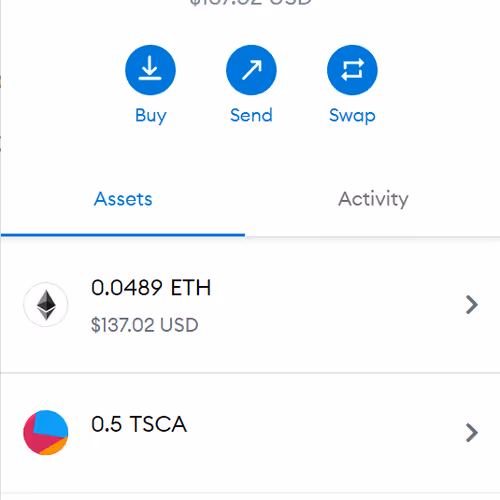Open the Swap circular icon
This screenshot has height=500, width=500.
pyautogui.click(x=352, y=70)
